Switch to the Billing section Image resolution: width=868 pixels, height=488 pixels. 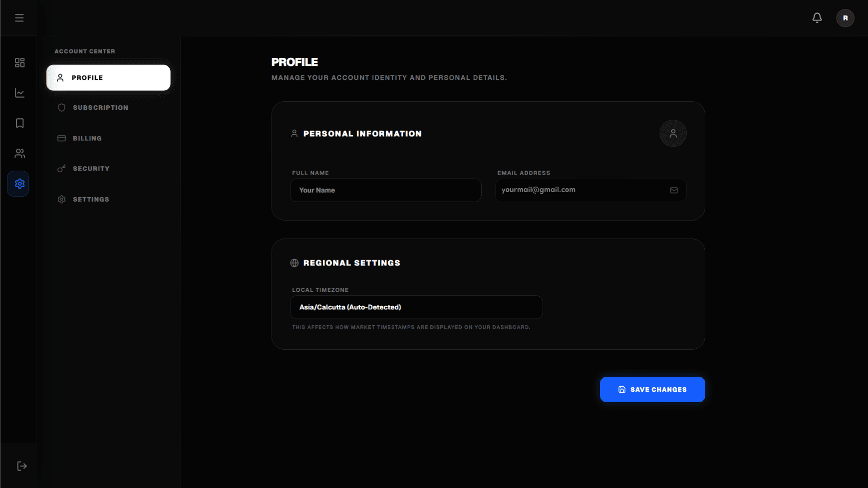pos(87,138)
